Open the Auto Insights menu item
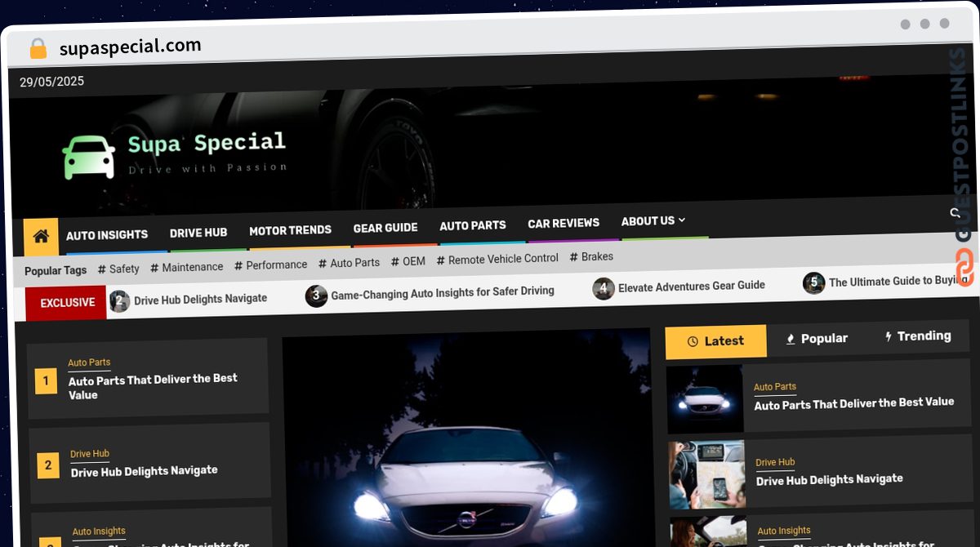This screenshot has width=980, height=547. [x=107, y=235]
